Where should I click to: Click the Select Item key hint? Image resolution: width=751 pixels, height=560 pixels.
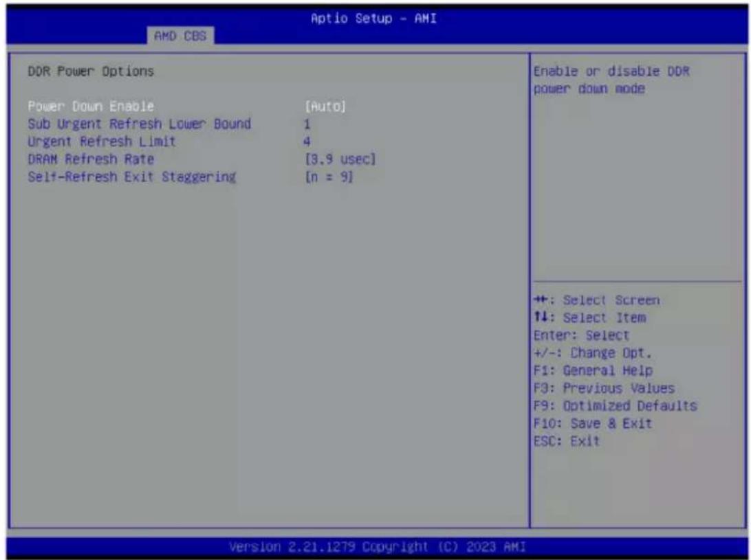click(589, 318)
